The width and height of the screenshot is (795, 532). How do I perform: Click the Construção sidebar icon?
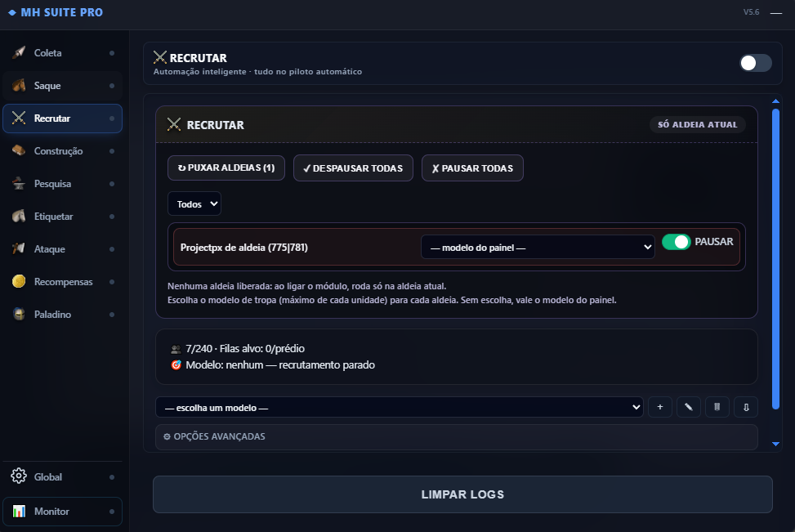(x=19, y=150)
